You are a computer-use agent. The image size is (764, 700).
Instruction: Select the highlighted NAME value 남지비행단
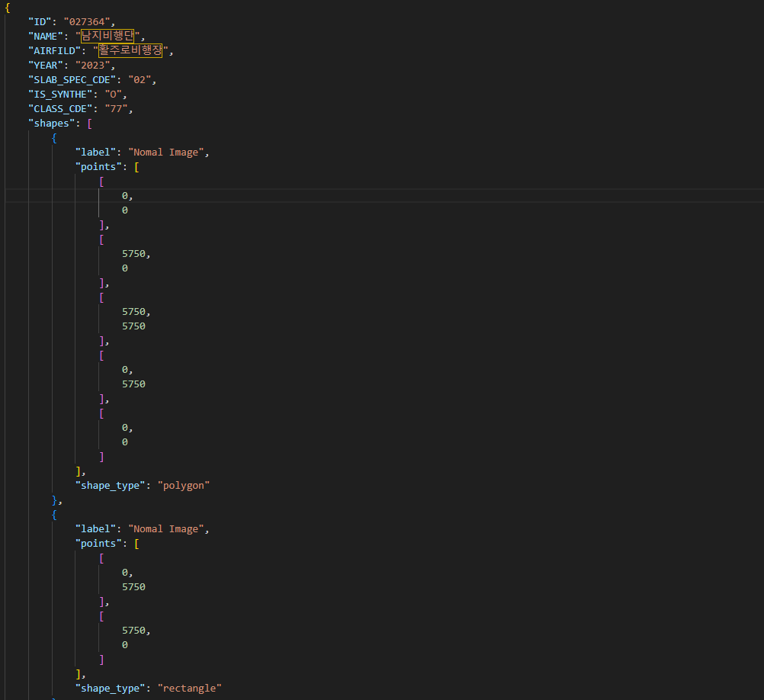108,36
